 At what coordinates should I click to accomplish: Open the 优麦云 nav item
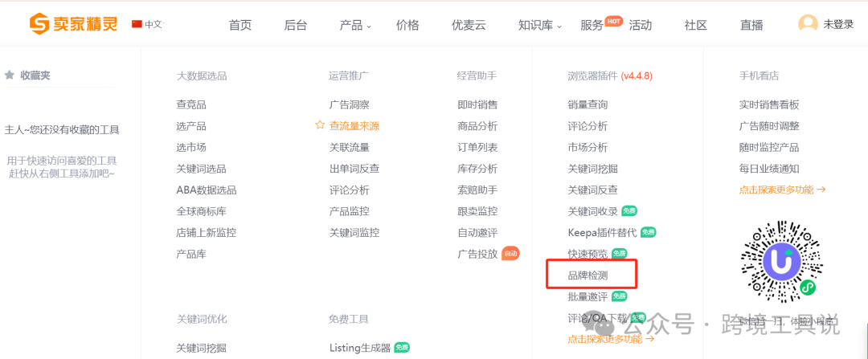[469, 25]
